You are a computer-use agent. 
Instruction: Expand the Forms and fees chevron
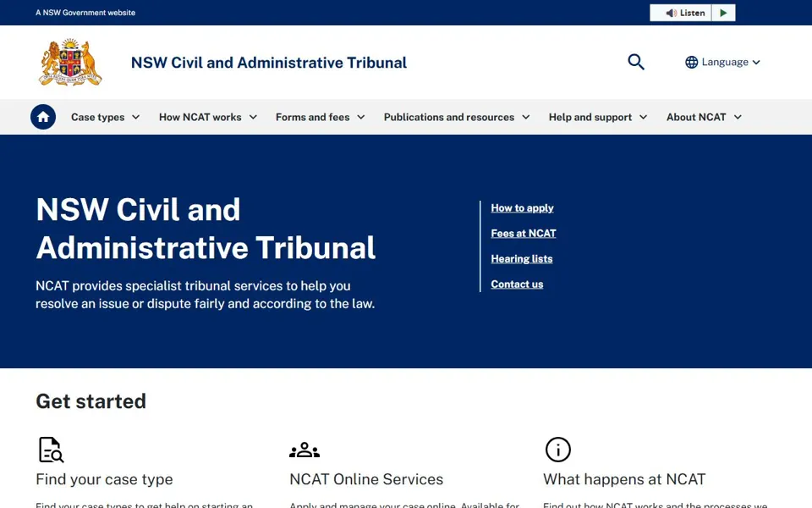361,117
